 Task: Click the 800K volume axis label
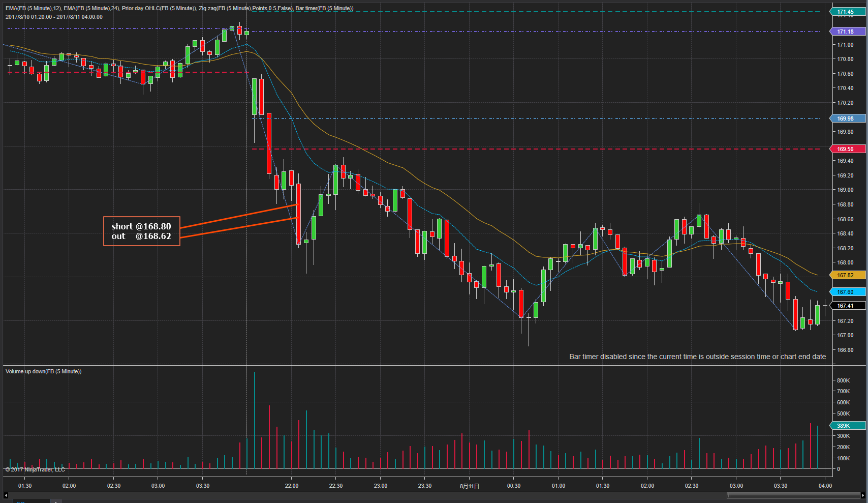tap(844, 380)
